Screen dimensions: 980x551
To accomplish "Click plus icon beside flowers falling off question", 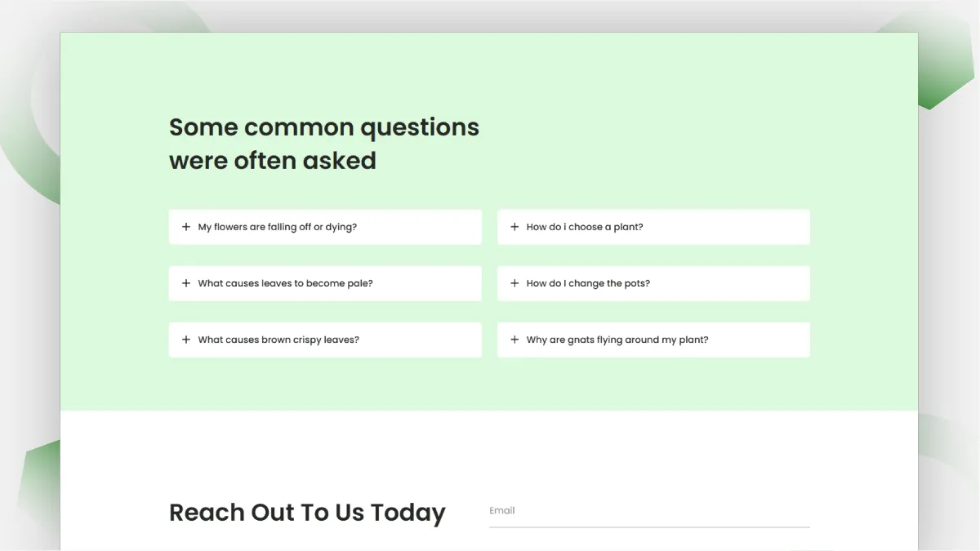I will click(186, 227).
